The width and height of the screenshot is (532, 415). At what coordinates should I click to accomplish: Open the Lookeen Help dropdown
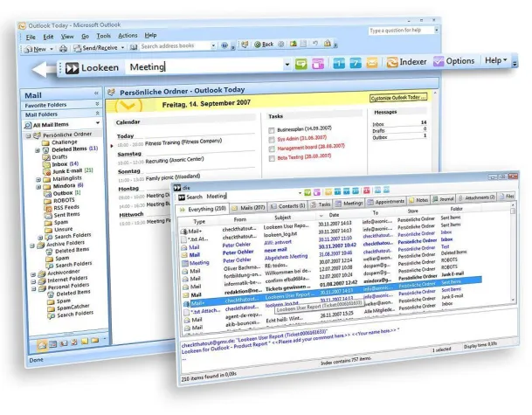click(496, 62)
